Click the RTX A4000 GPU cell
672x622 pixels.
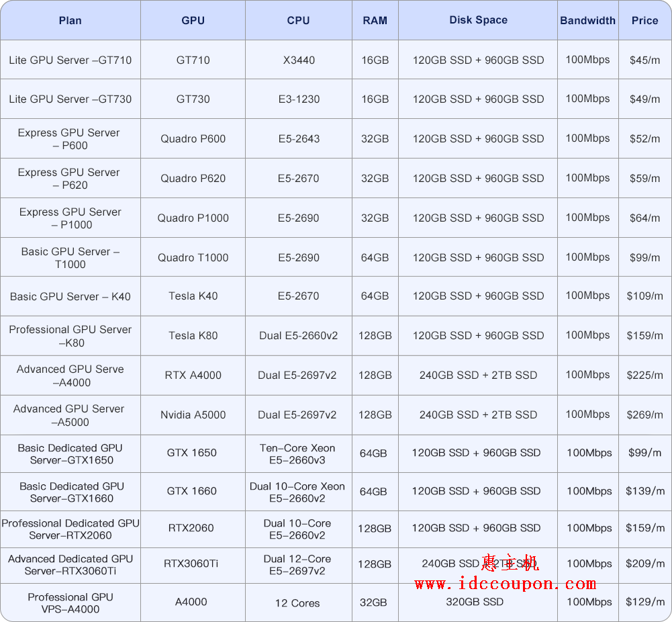[193, 375]
